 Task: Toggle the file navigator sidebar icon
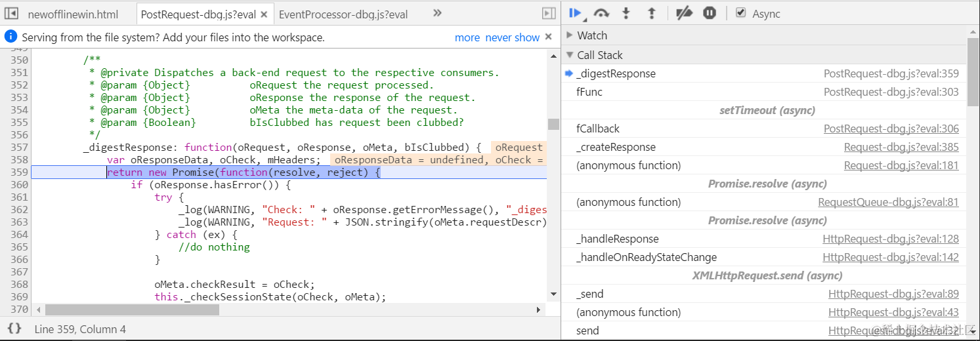pos(11,13)
